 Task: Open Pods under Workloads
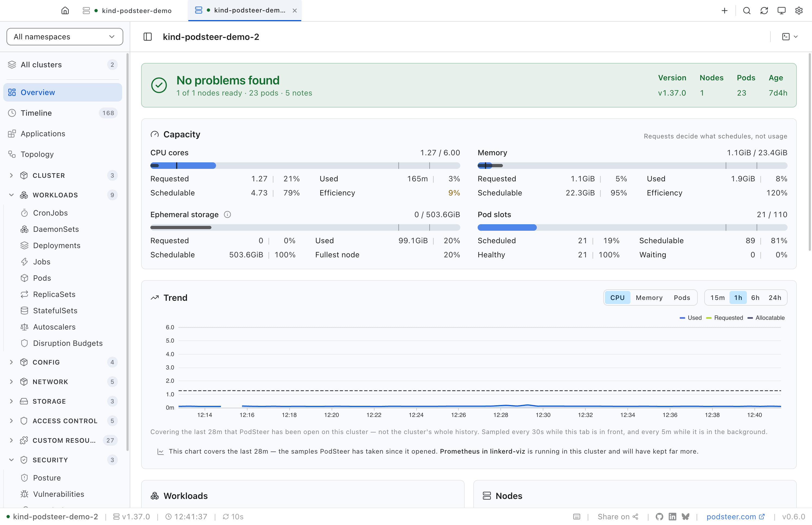63,278
